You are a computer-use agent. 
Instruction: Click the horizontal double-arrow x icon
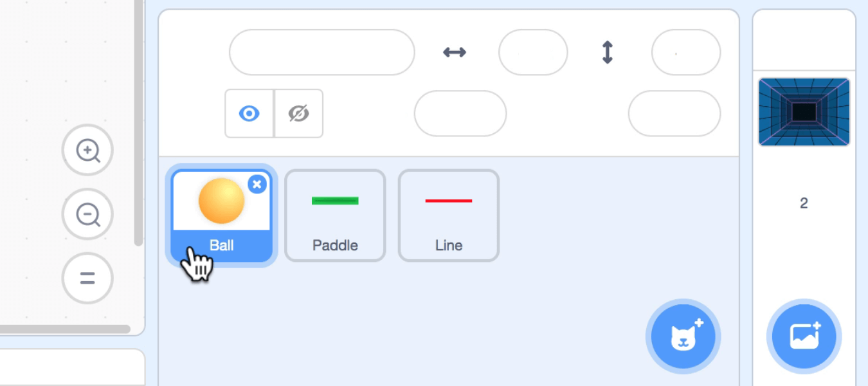(455, 52)
